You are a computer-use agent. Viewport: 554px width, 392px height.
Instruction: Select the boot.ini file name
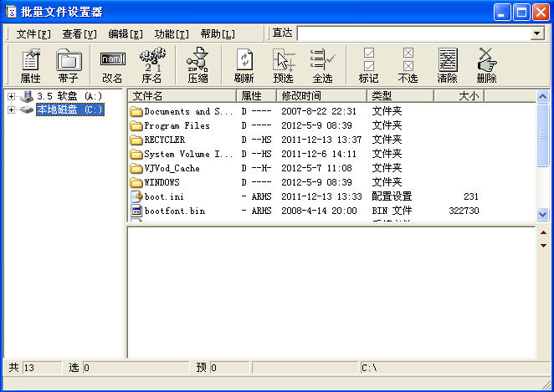tap(164, 196)
